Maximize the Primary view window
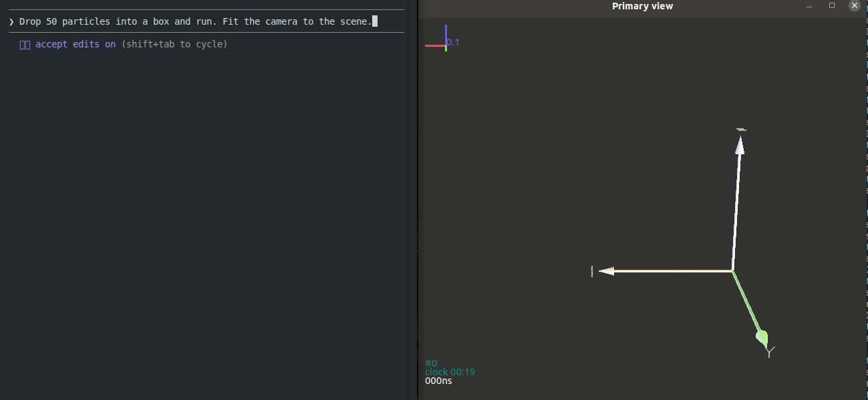 [x=832, y=6]
